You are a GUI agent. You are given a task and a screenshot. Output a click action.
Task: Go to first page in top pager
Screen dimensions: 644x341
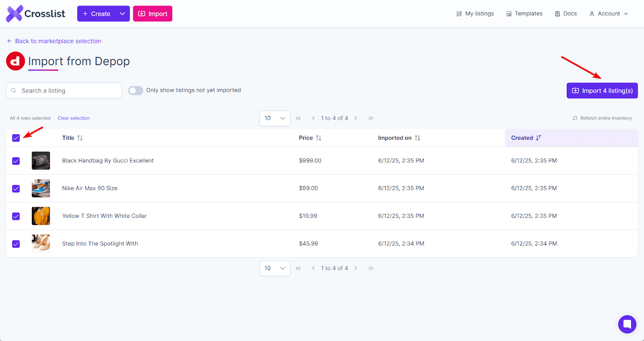coord(298,118)
